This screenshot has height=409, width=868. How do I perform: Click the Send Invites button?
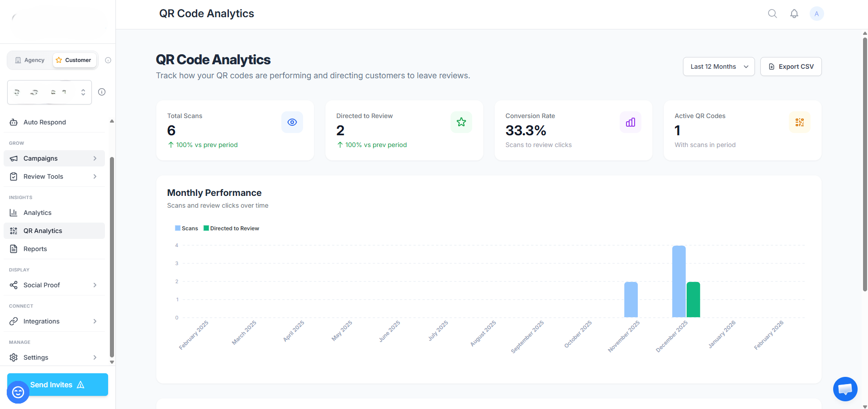coord(57,385)
